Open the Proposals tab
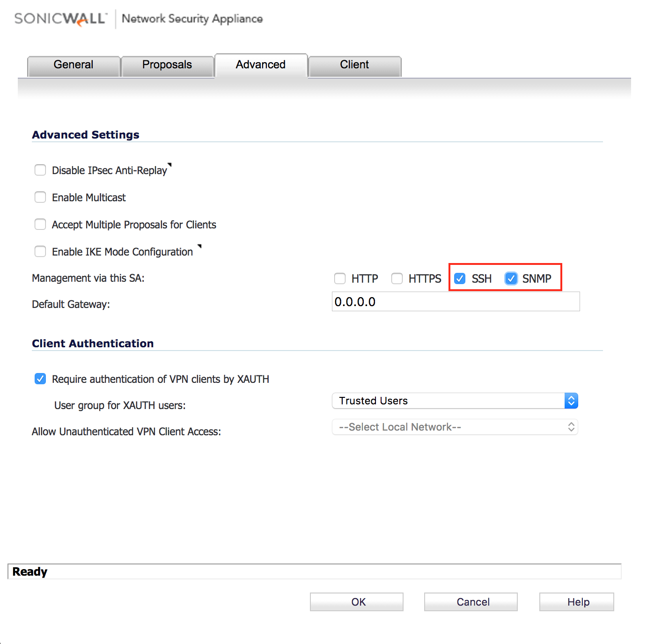Viewport: 647px width, 644px height. click(167, 65)
